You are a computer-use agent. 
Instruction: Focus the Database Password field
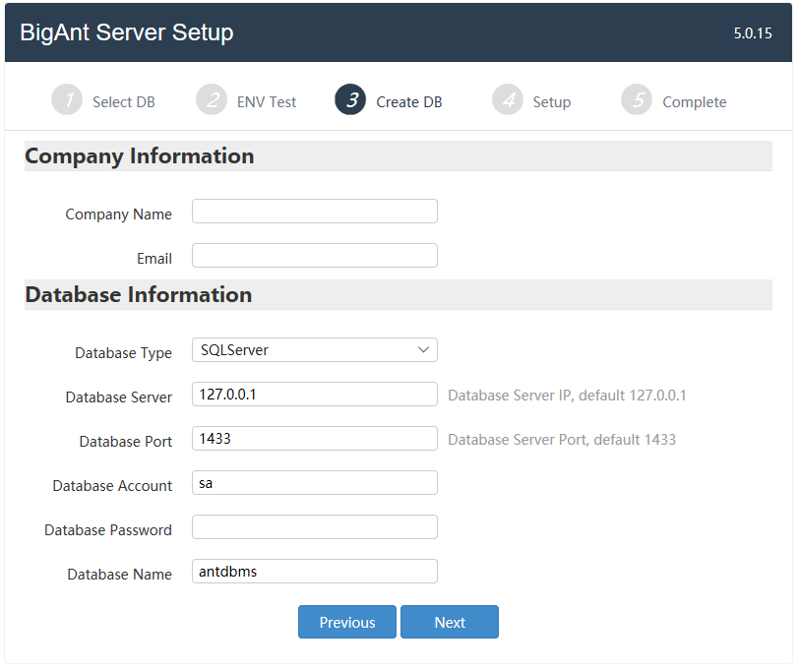(315, 527)
